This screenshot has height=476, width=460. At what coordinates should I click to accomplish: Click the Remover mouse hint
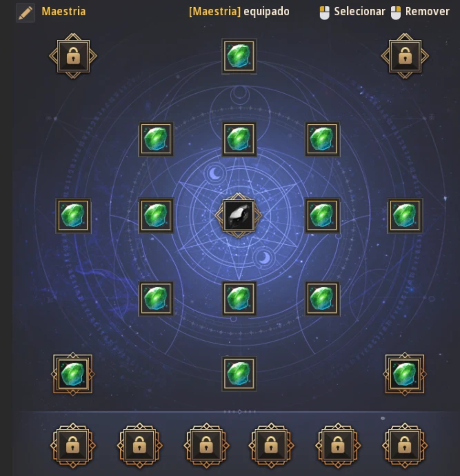point(420,12)
